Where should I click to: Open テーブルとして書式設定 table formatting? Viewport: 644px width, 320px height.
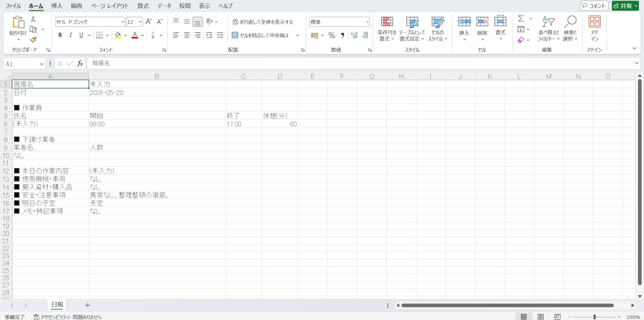point(412,29)
